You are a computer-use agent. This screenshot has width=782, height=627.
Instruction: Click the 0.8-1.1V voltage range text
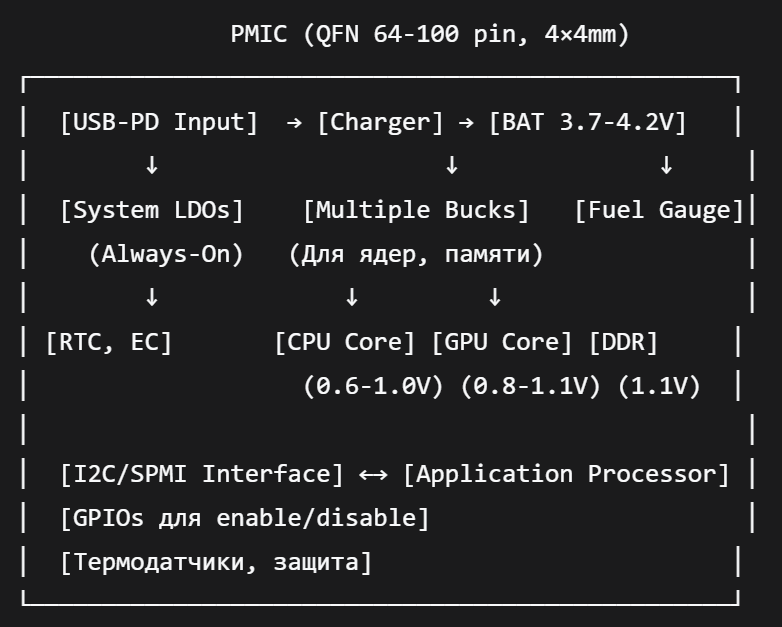[x=530, y=386]
